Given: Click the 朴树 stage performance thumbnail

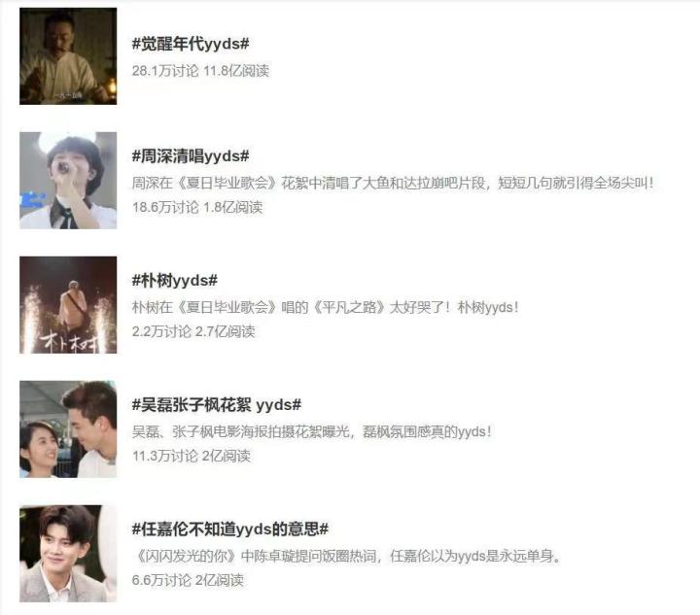Looking at the screenshot, I should 68,305.
